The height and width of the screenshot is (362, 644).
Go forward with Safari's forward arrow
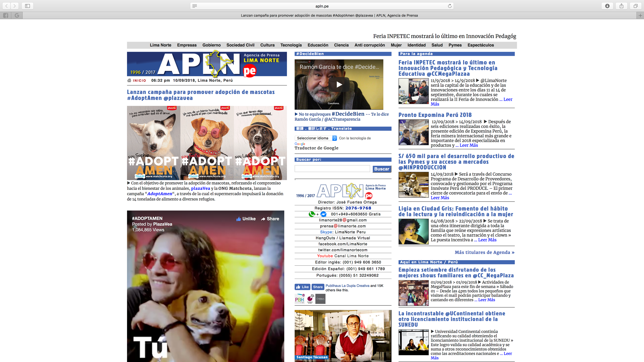[x=15, y=6]
